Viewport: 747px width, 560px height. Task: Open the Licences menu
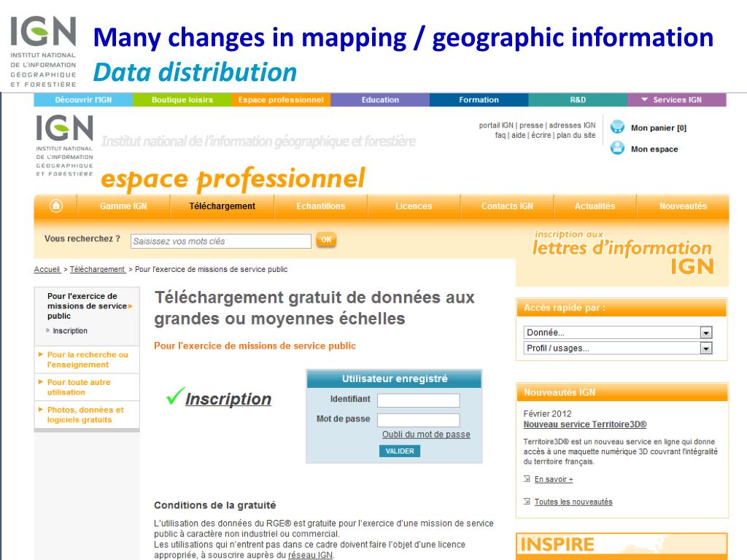tap(414, 206)
